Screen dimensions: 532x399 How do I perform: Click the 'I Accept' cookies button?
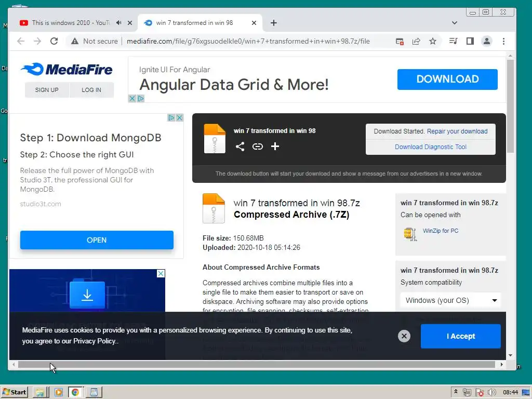[x=460, y=336]
